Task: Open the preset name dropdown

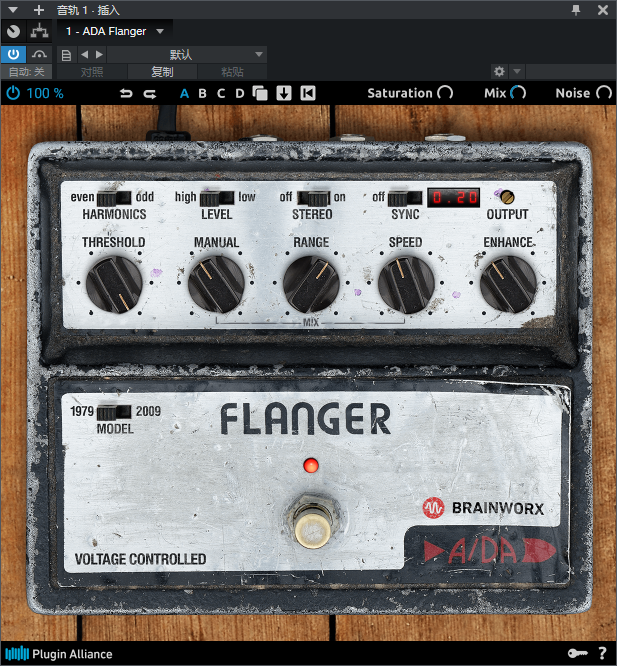Action: coord(186,54)
